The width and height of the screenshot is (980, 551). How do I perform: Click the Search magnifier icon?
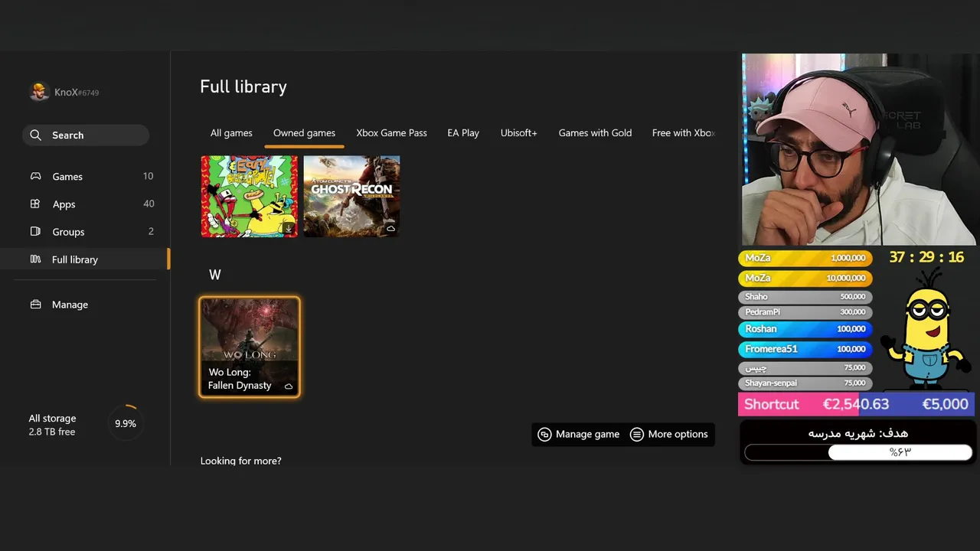point(36,135)
